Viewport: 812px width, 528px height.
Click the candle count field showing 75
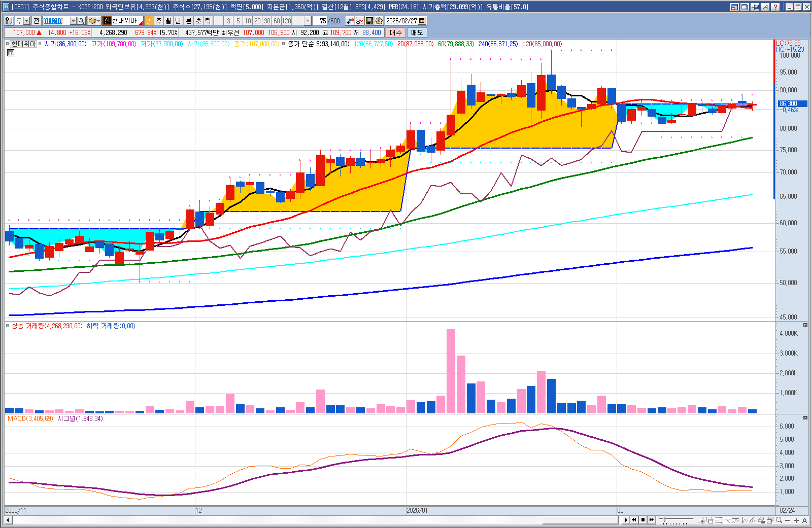point(320,21)
